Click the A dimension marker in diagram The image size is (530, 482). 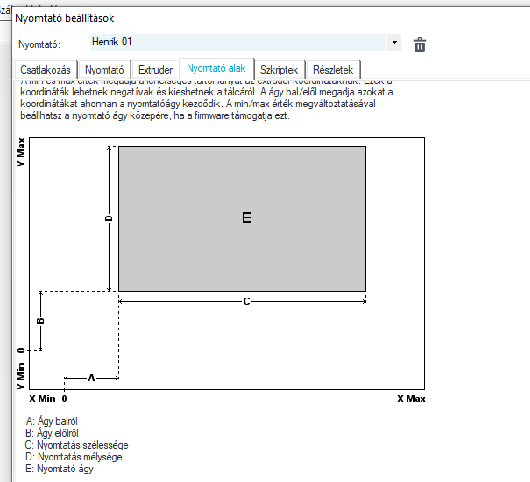click(x=91, y=378)
